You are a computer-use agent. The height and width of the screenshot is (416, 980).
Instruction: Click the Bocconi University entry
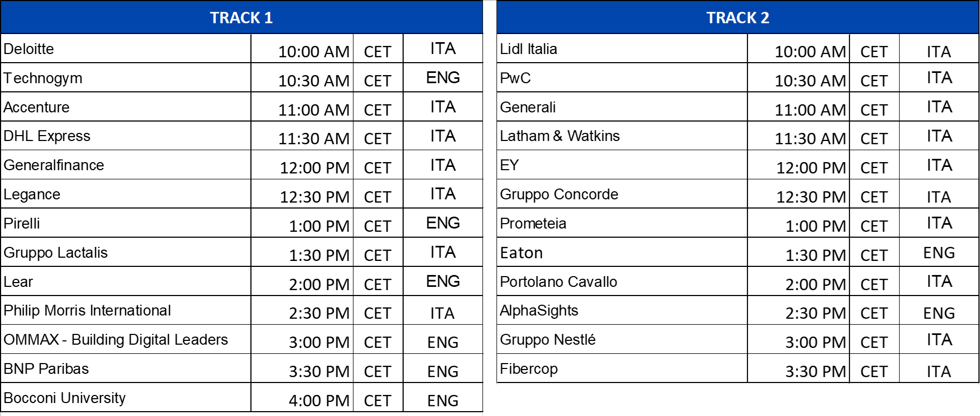(x=65, y=398)
